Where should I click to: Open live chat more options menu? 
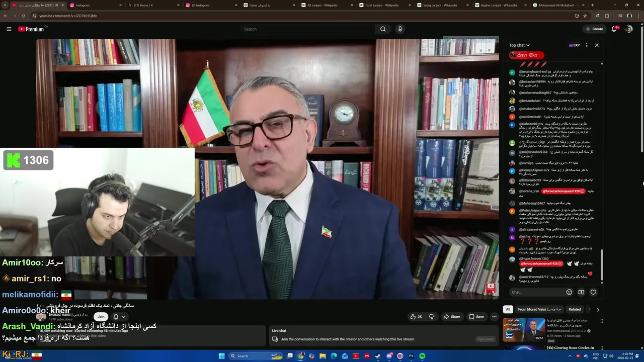[587, 45]
